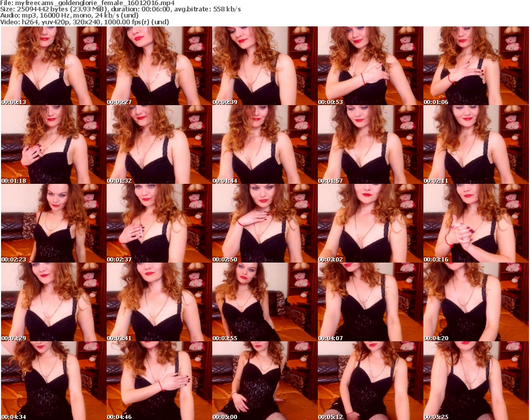Click the frame timestamped 00:02:37
This screenshot has width=530, height=420.
[x=159, y=223]
